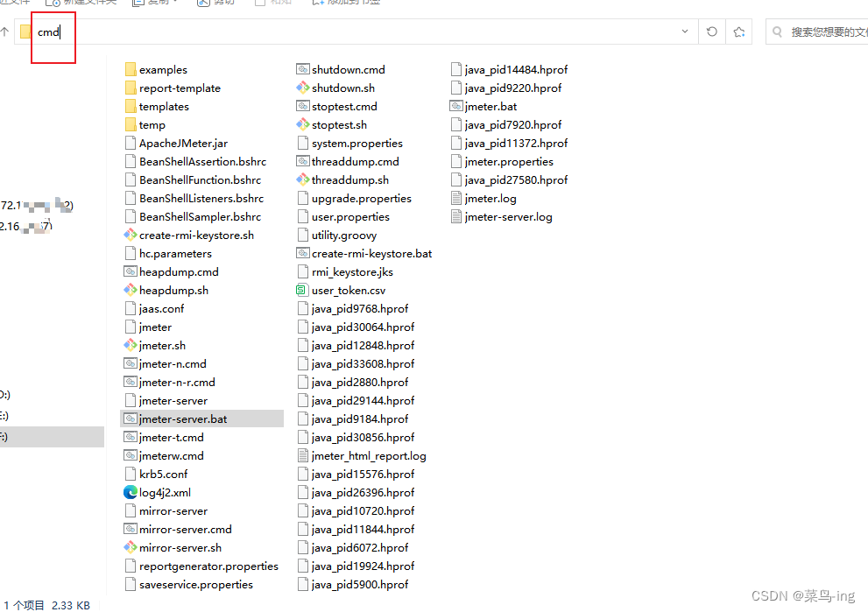Click the examples folder icon
Screen dimensions: 868x612
pyautogui.click(x=131, y=70)
